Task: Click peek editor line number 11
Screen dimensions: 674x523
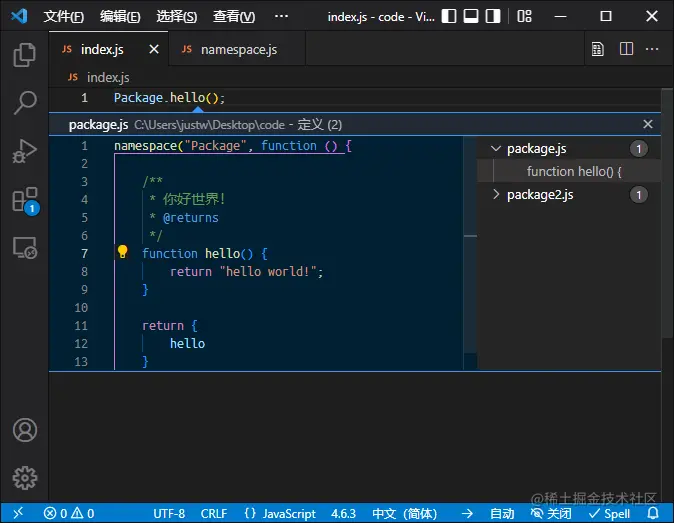Action: pos(81,325)
